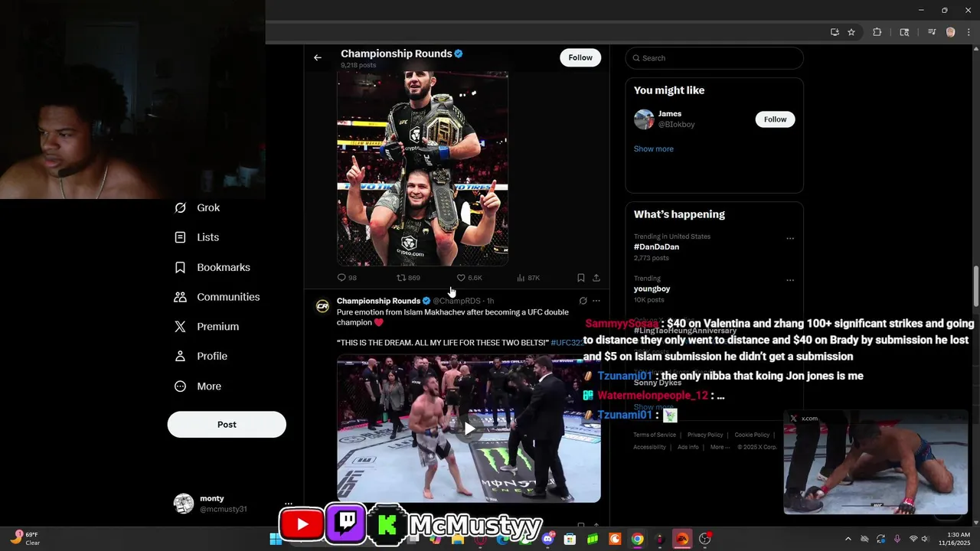
Task: View analytics showing 87K views
Action: 528,278
